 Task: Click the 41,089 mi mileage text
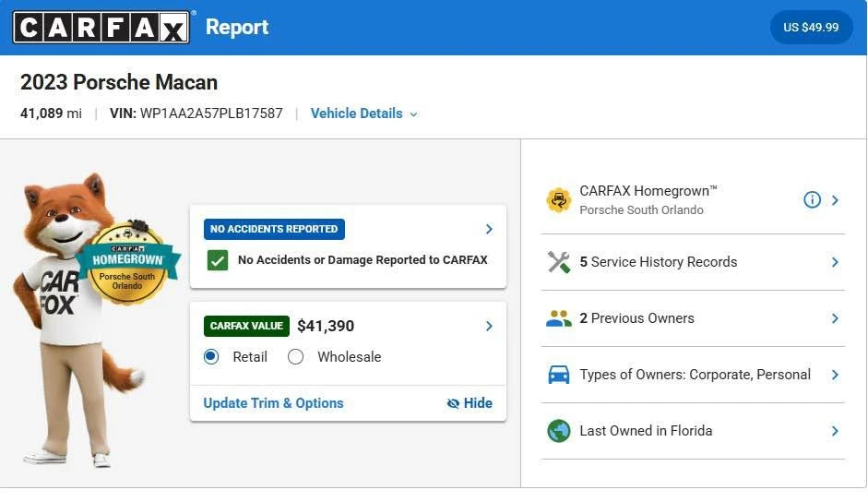51,114
